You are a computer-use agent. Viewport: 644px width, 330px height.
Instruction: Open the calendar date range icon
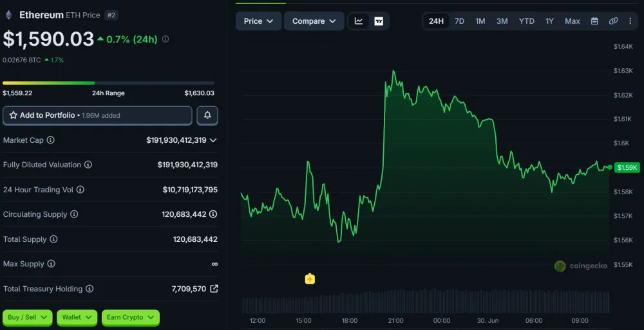[x=594, y=21]
